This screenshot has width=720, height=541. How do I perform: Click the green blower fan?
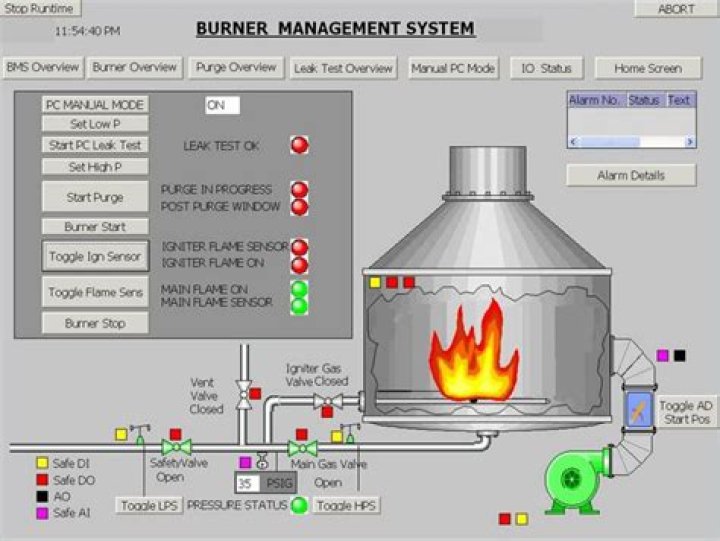coord(579,481)
